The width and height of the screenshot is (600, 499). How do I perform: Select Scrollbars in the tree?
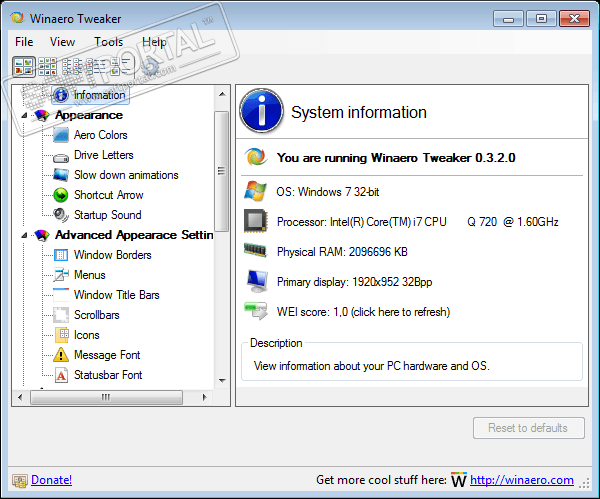[x=97, y=315]
